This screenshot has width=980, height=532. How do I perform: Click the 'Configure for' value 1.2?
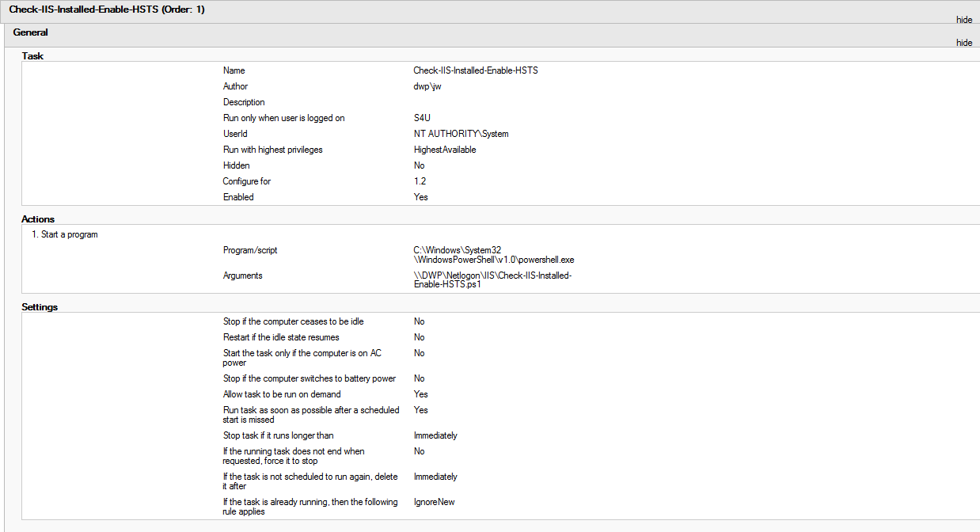pos(420,181)
